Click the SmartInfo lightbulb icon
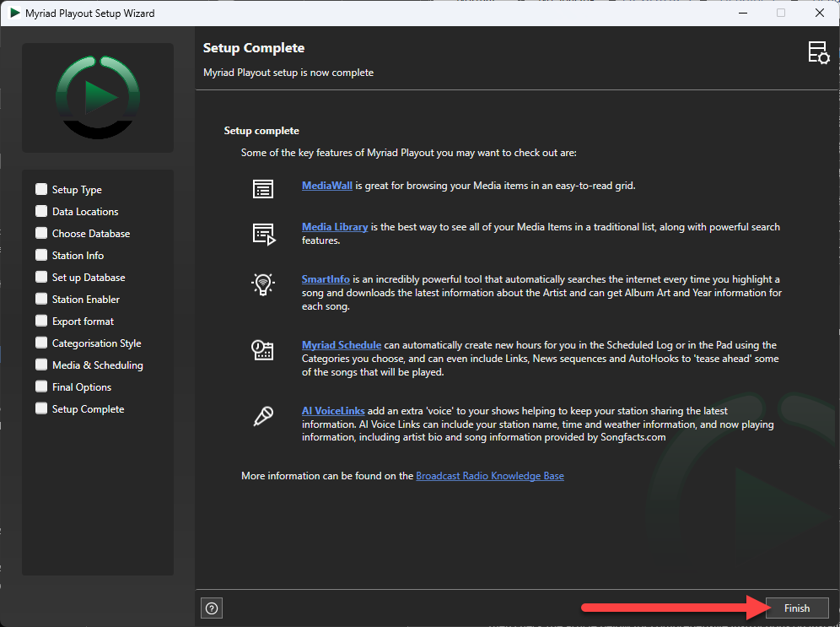840x627 pixels. (x=263, y=284)
